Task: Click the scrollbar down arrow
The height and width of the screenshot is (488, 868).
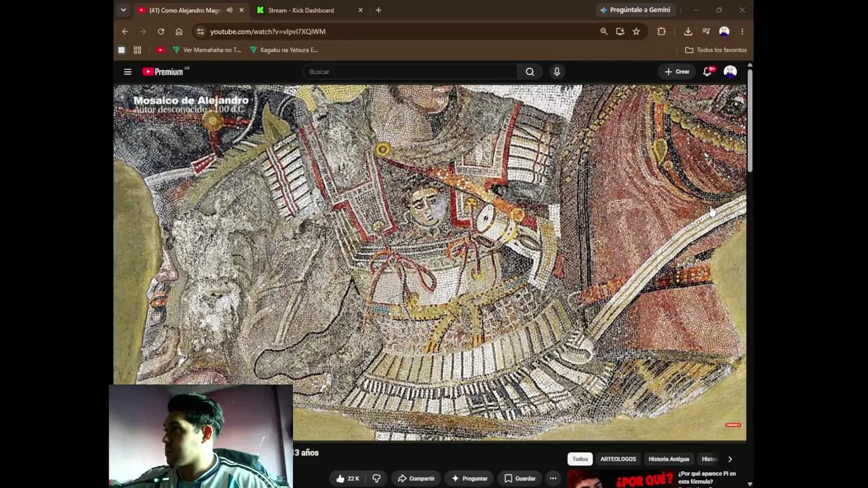Action: 749,484
